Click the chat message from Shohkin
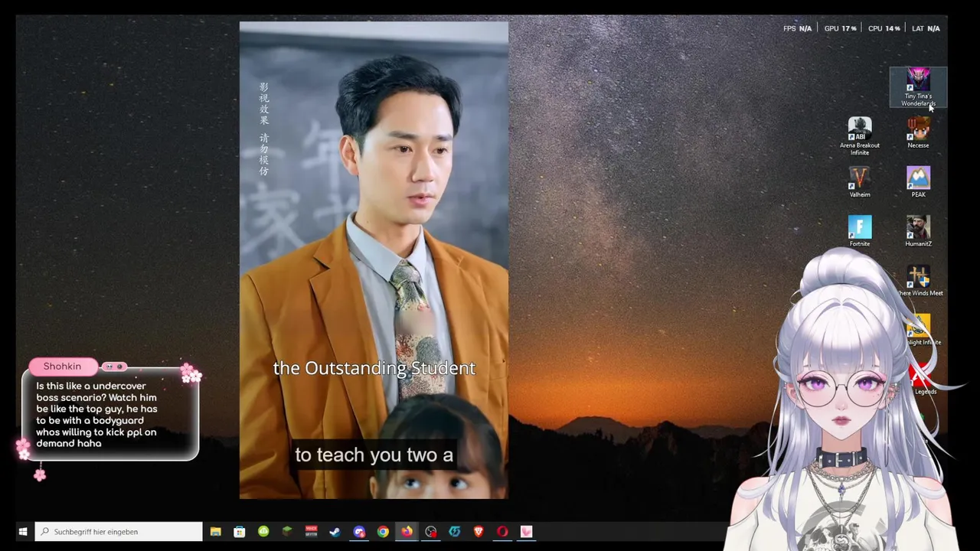The height and width of the screenshot is (551, 980). click(x=96, y=415)
